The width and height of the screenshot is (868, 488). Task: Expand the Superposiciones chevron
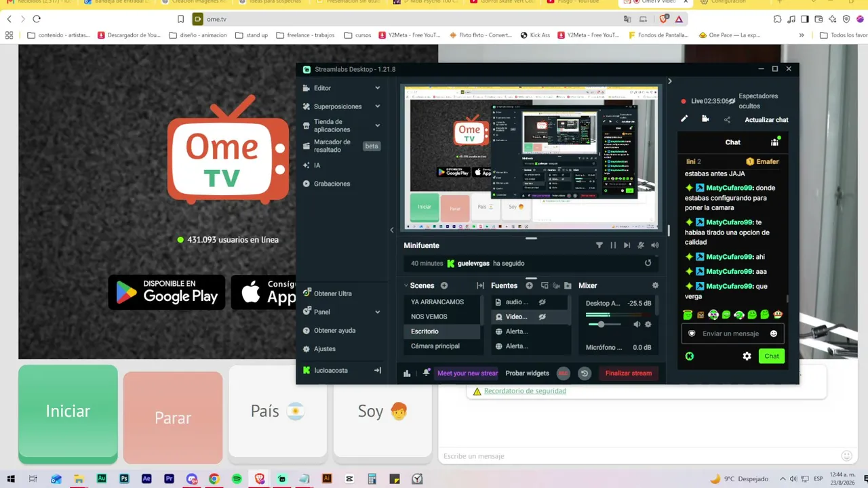point(378,106)
